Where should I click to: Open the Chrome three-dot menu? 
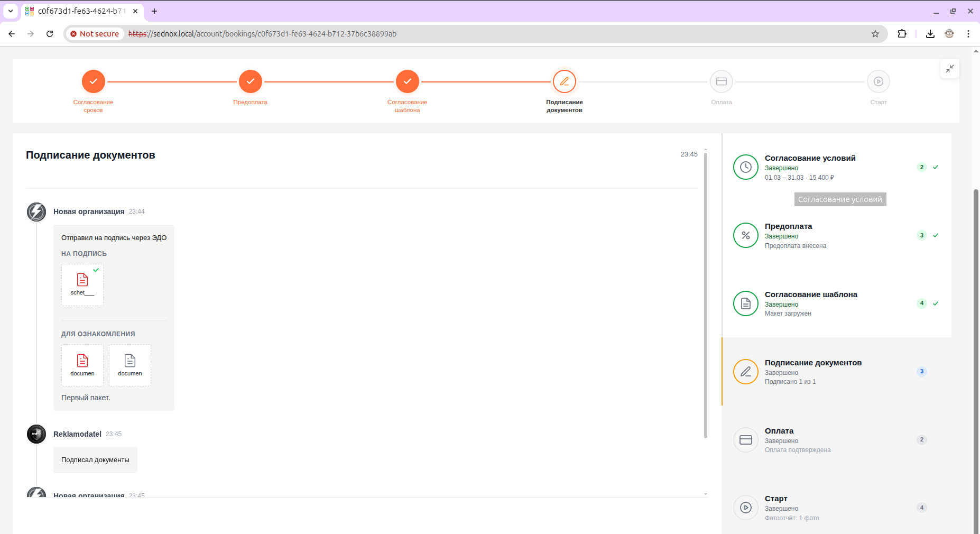pos(968,34)
